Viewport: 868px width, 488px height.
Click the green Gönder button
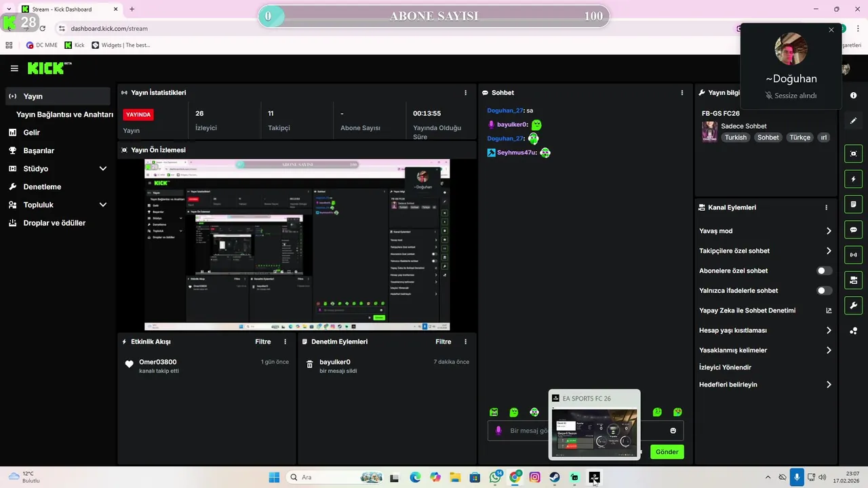tap(667, 451)
